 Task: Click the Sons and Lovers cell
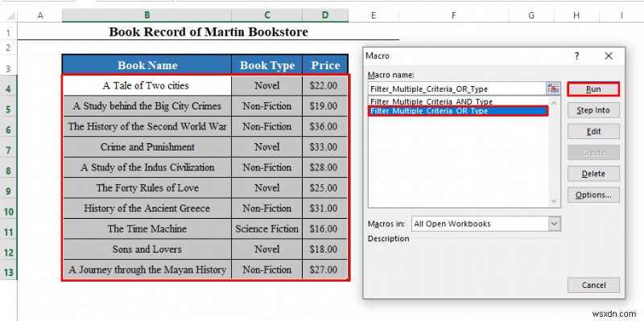147,249
